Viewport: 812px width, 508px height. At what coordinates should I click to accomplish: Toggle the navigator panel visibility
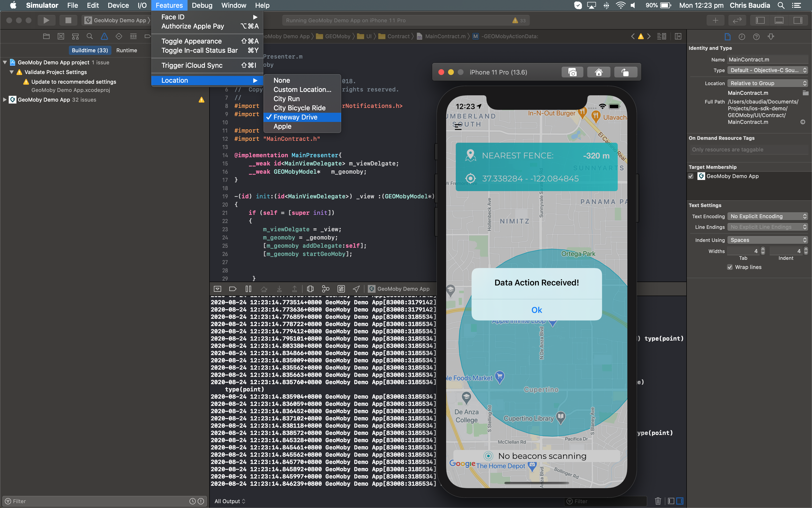760,20
